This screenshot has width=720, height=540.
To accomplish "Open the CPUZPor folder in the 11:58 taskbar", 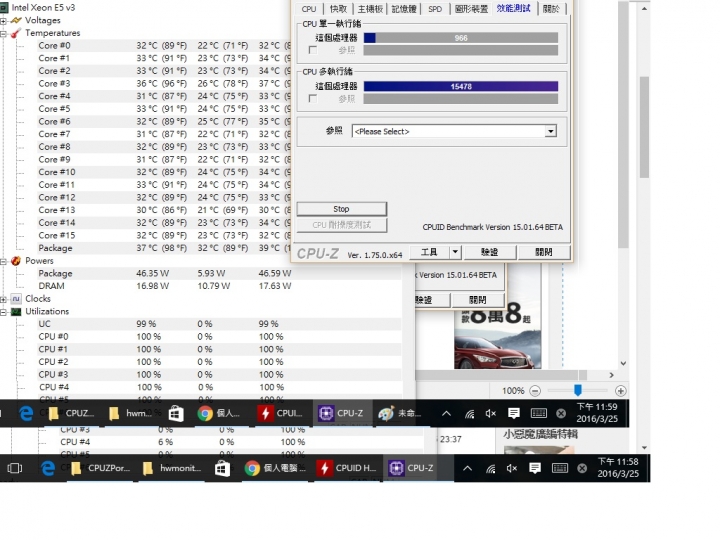I will click(x=101, y=468).
